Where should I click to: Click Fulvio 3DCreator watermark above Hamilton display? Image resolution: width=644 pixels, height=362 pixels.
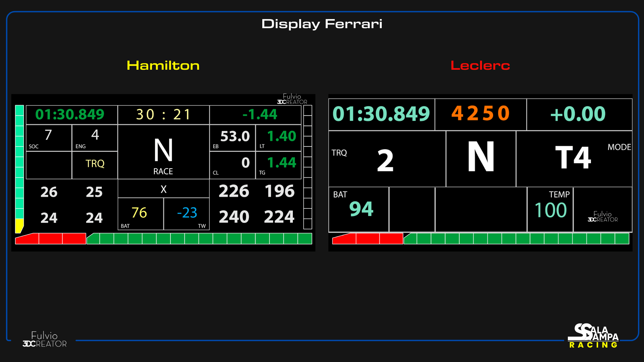[x=292, y=99]
